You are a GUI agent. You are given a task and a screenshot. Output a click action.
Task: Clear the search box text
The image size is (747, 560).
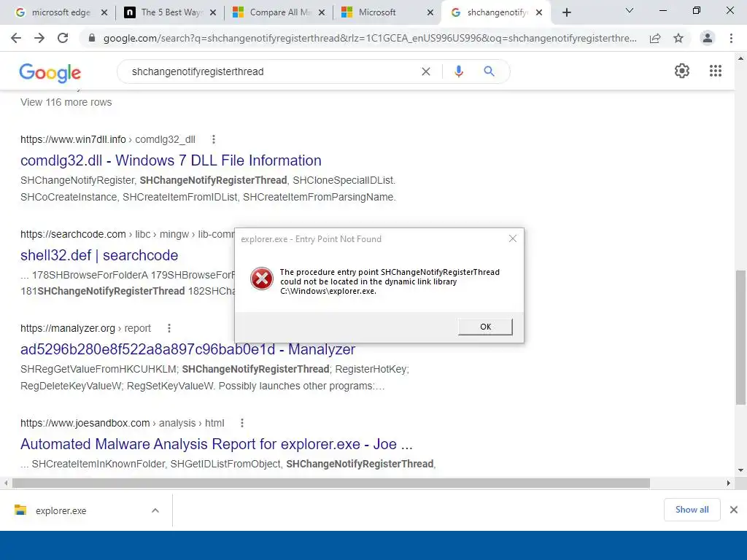click(x=426, y=71)
